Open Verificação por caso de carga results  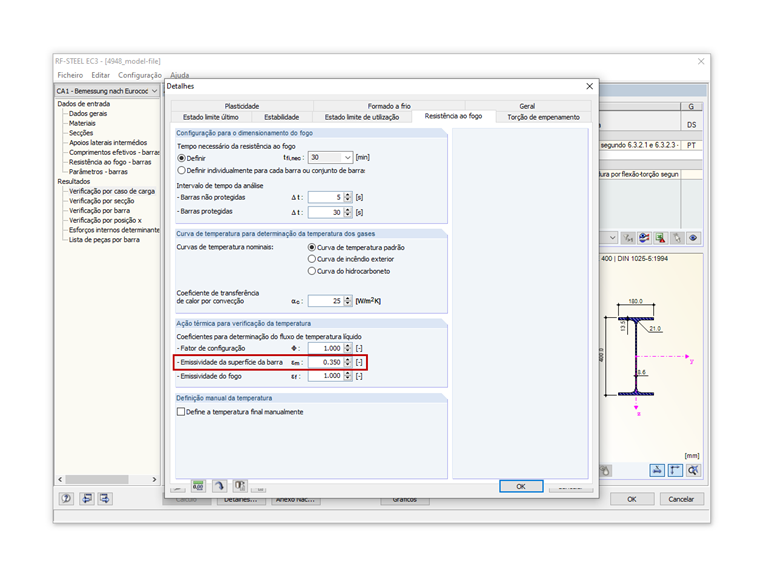[112, 191]
